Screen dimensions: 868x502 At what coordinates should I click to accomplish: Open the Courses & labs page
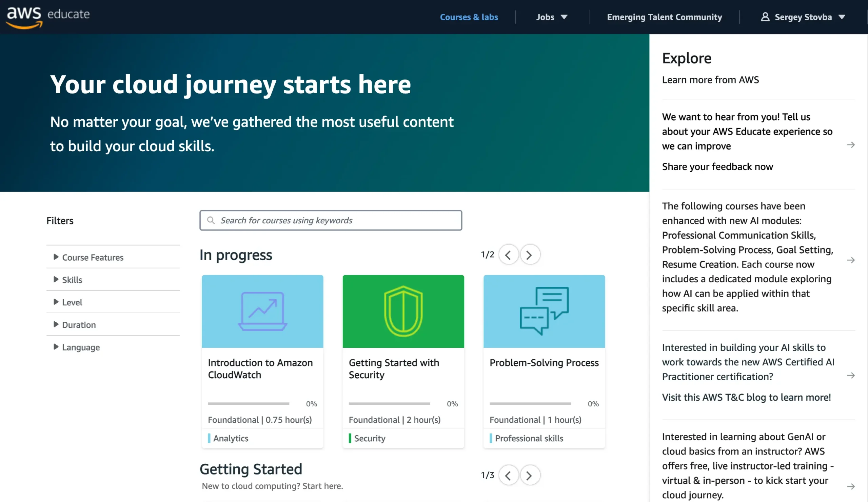(x=469, y=17)
